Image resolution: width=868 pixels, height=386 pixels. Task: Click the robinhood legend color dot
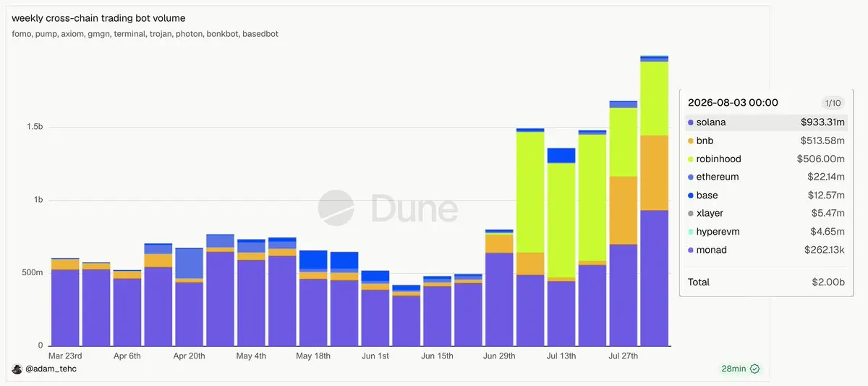tap(691, 159)
